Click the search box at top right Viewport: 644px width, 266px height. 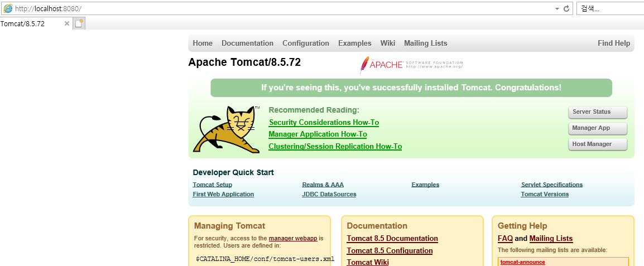pos(611,8)
